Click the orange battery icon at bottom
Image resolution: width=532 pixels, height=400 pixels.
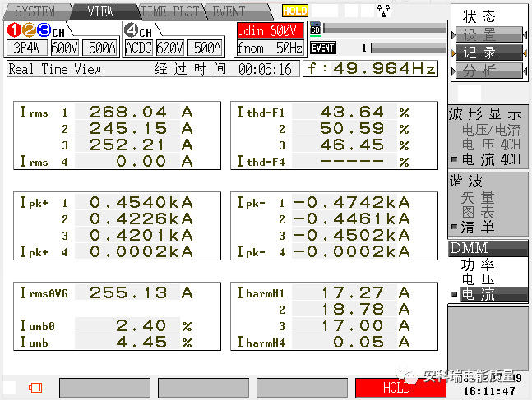tap(35, 388)
